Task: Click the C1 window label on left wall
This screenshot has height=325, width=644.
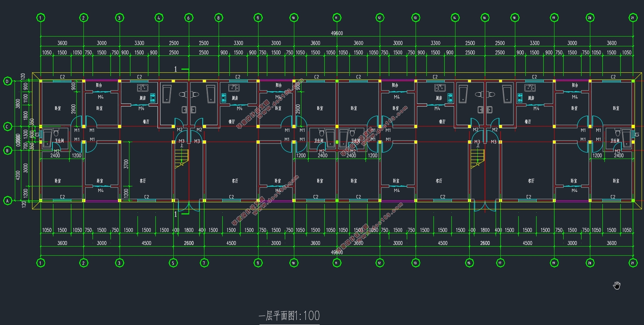Action: coord(37,135)
